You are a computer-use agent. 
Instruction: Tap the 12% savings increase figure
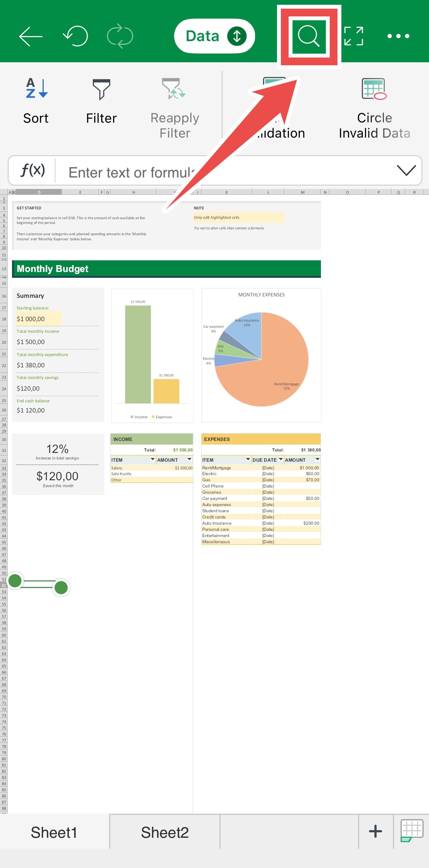point(57,449)
